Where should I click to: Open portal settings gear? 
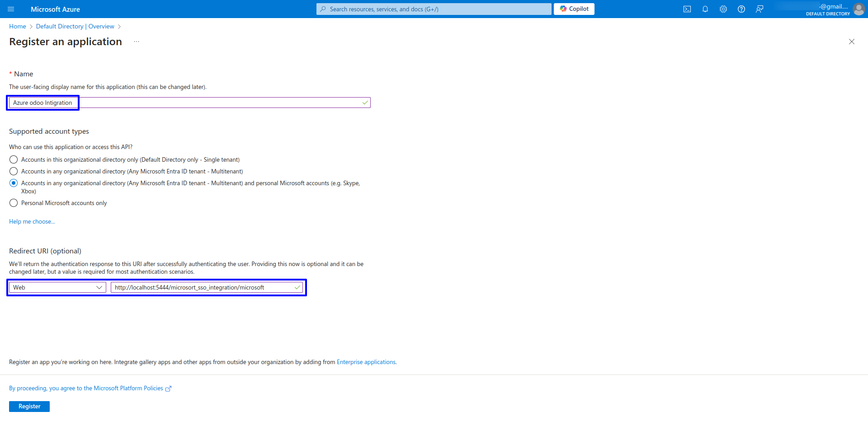pyautogui.click(x=723, y=9)
